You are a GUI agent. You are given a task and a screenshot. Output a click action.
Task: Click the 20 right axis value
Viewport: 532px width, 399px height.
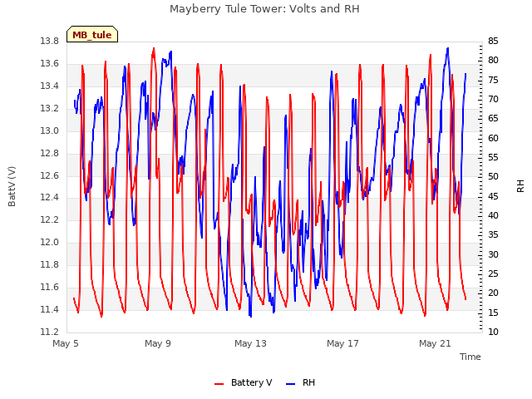click(493, 293)
